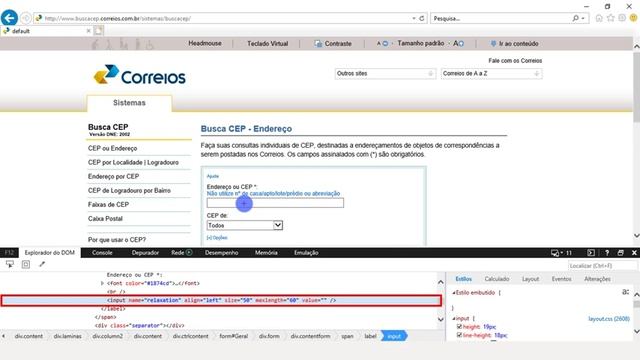This screenshot has height=360, width=640.
Task: Click the Select element tool icon
Action: coord(10,264)
